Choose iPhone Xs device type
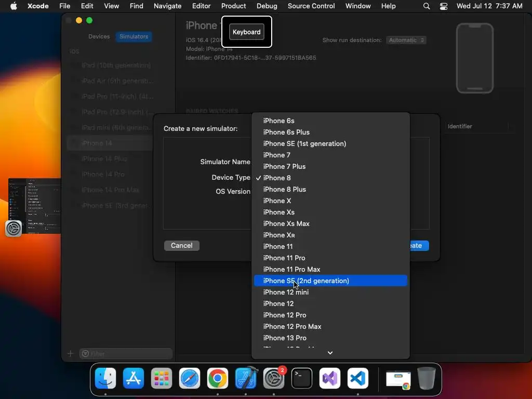Image resolution: width=532 pixels, height=399 pixels. click(330, 212)
